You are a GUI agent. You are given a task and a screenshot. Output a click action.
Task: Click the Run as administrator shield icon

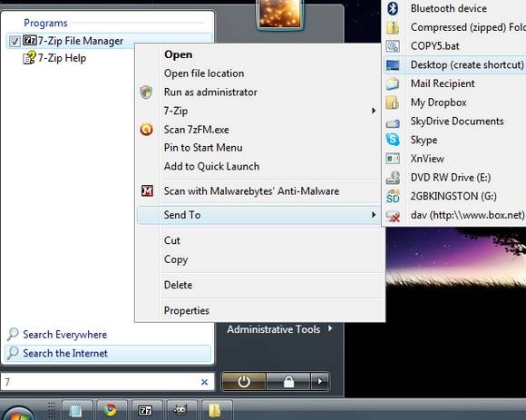click(x=146, y=92)
